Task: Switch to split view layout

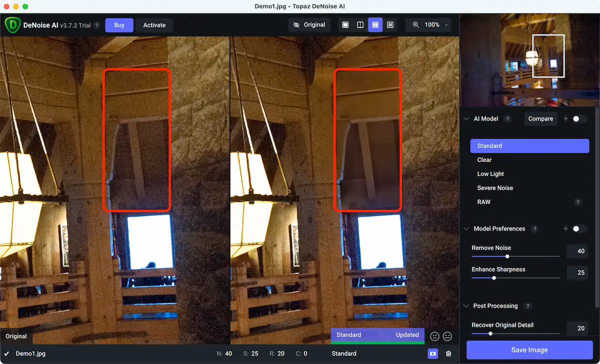Action: (x=360, y=24)
